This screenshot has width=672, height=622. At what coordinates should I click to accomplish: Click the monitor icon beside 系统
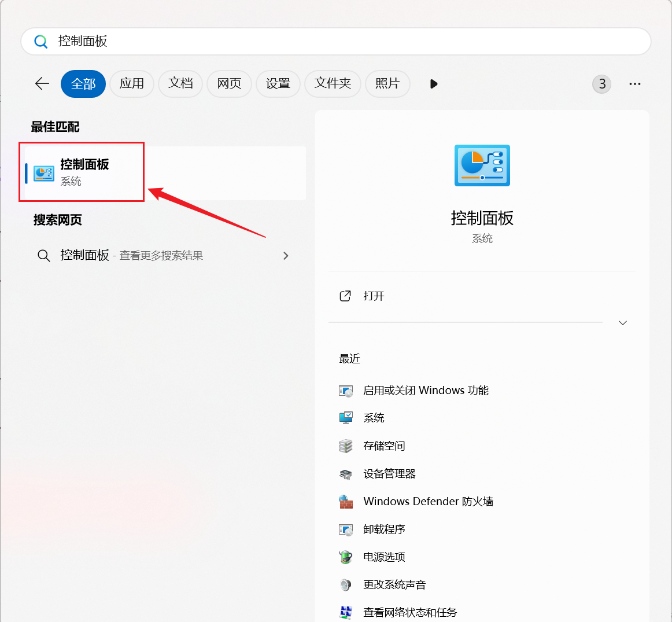tap(346, 418)
